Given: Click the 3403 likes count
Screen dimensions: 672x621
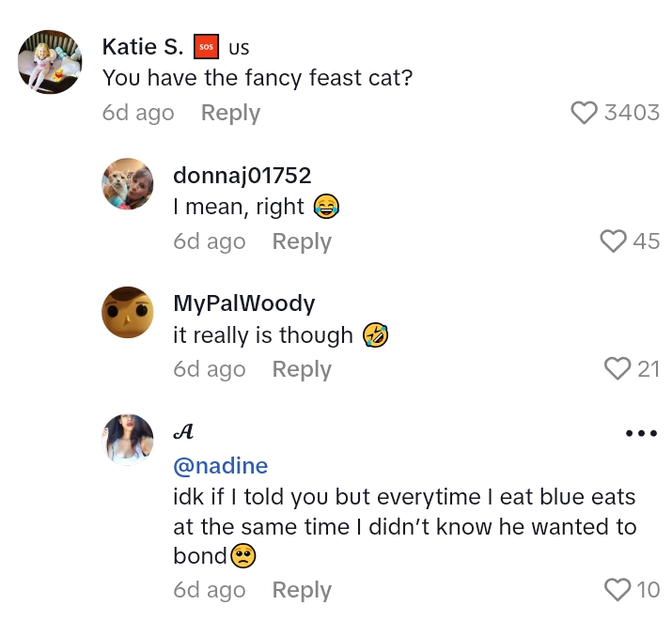Looking at the screenshot, I should [632, 113].
